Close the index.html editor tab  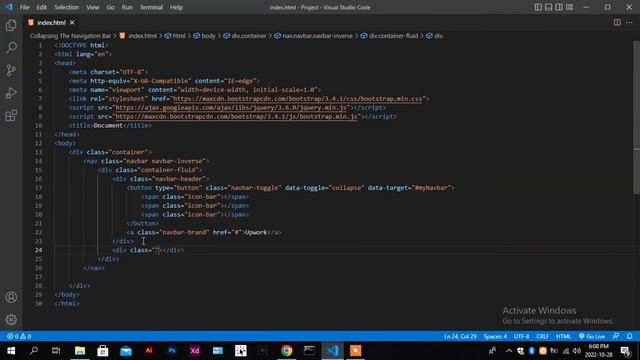pos(72,22)
